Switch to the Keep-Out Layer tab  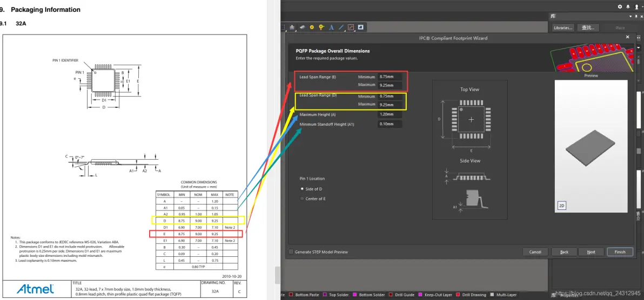point(437,295)
